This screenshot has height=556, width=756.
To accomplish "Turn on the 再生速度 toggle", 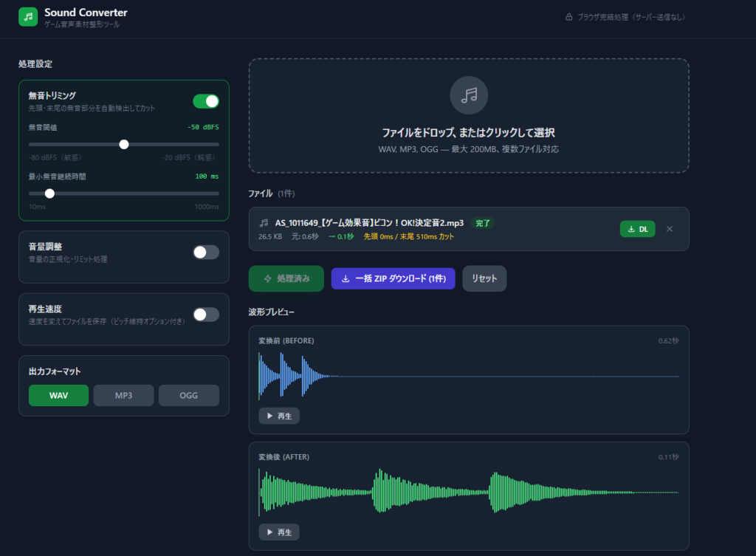I will click(x=206, y=315).
